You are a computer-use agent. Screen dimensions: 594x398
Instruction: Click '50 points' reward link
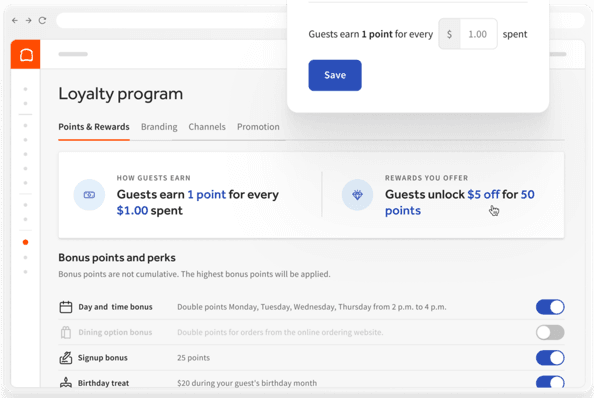(x=460, y=202)
